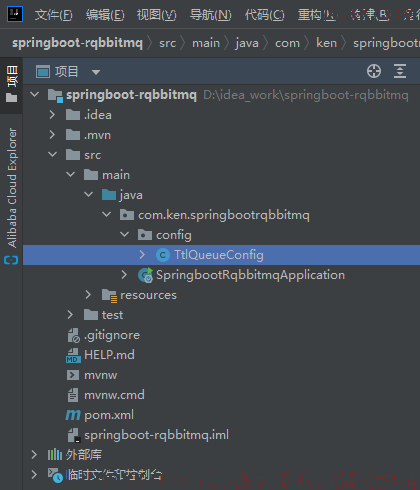Expand the 外部库 node
Image resolution: width=420 pixels, height=490 pixels.
(x=34, y=455)
